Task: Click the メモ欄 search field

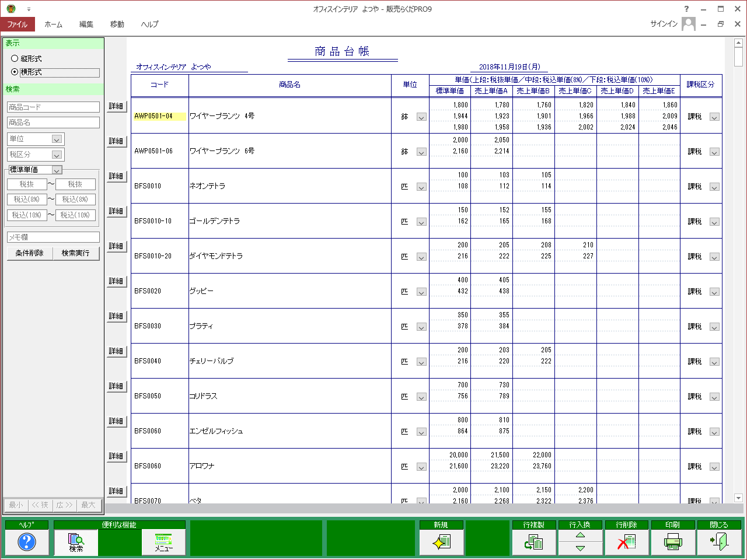Action: 53,237
